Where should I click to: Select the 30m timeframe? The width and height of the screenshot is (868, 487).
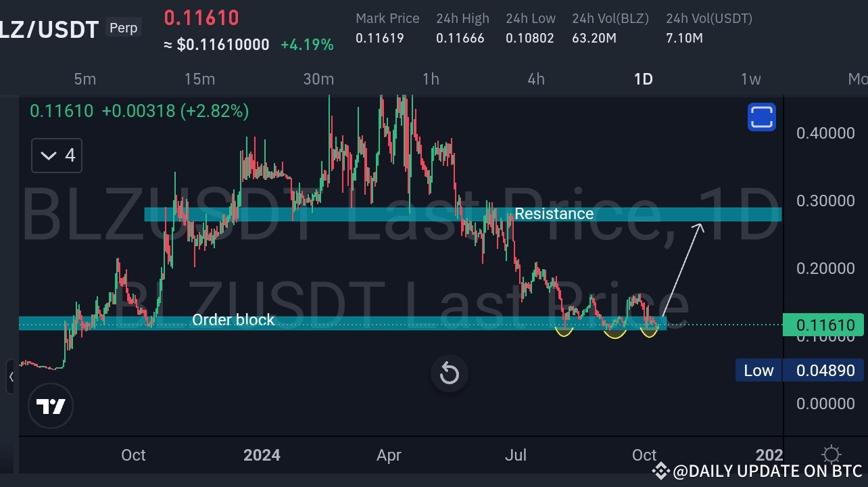[318, 79]
